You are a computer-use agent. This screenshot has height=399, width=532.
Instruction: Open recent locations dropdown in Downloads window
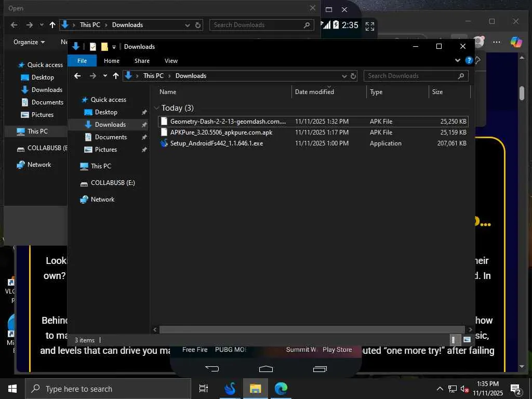click(x=105, y=76)
